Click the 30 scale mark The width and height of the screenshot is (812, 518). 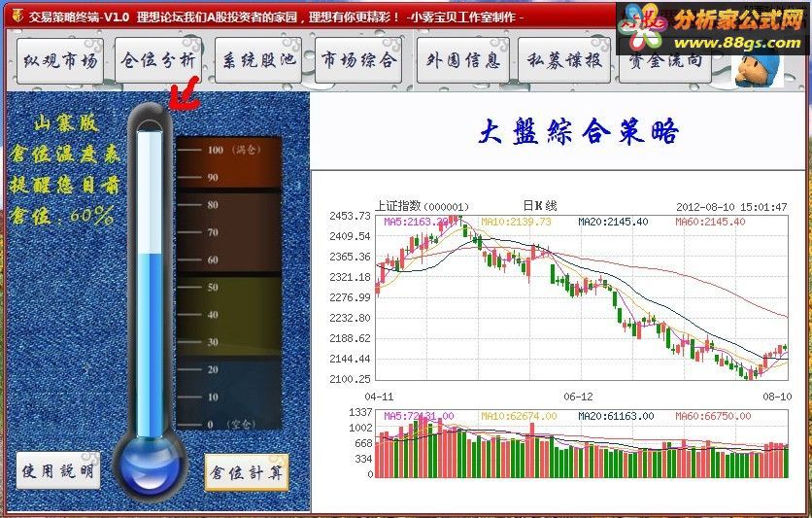(213, 342)
